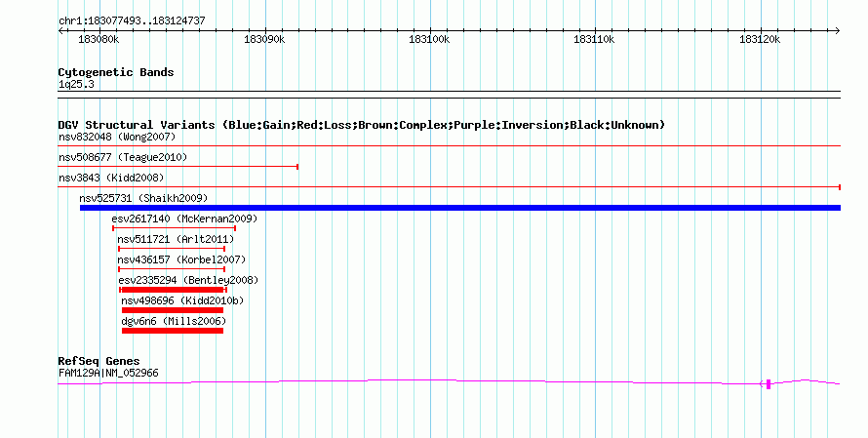Click the thin red line of nsv511721
This screenshot has width=868, height=438.
[x=172, y=249]
